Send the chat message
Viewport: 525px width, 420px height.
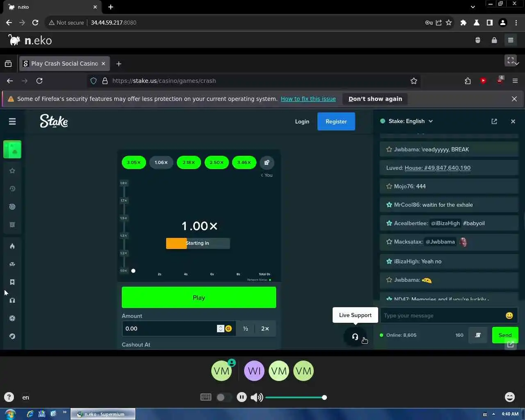505,335
